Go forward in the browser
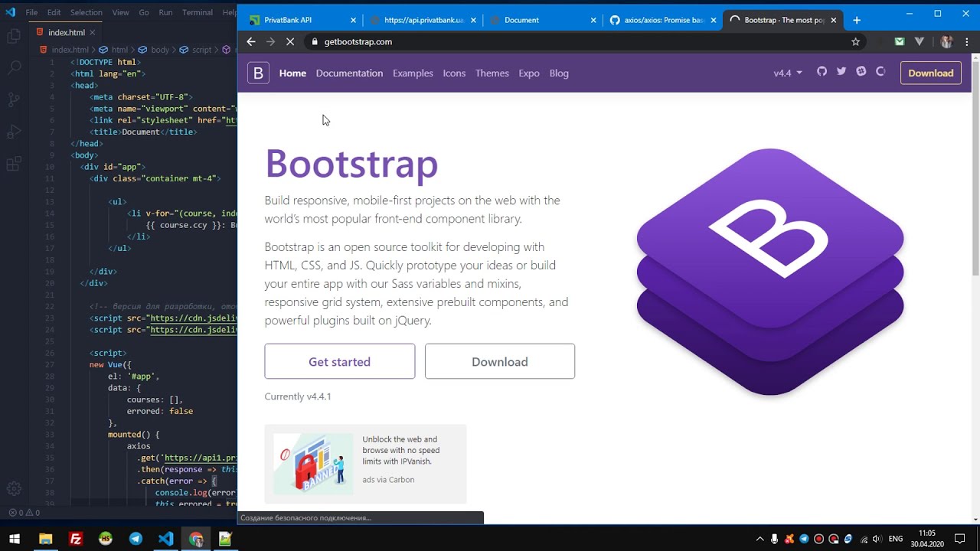 coord(270,41)
